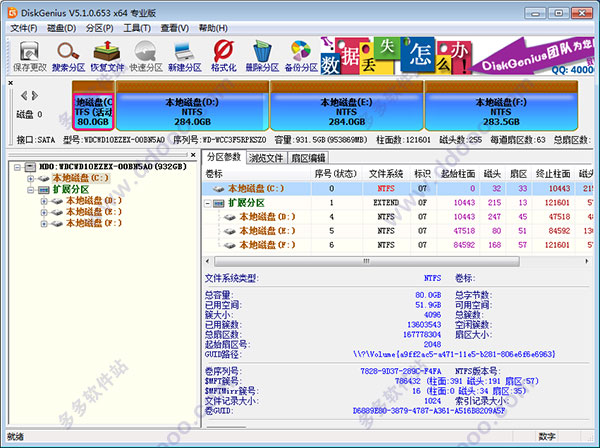Screen dimensions: 600x448
Task: Expand 本地磁盘(F:) node in tree
Action: pos(44,223)
